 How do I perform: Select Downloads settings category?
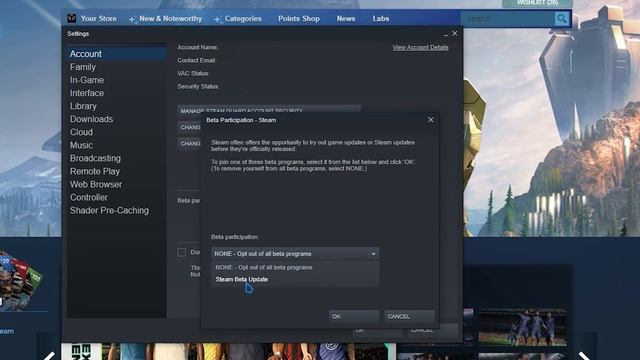pyautogui.click(x=117, y=119)
